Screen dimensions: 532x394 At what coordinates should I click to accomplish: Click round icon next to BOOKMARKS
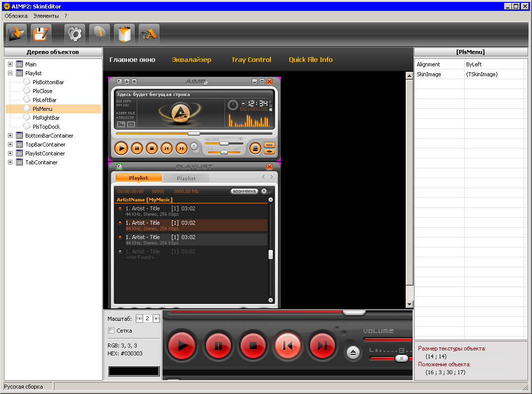click(x=264, y=191)
